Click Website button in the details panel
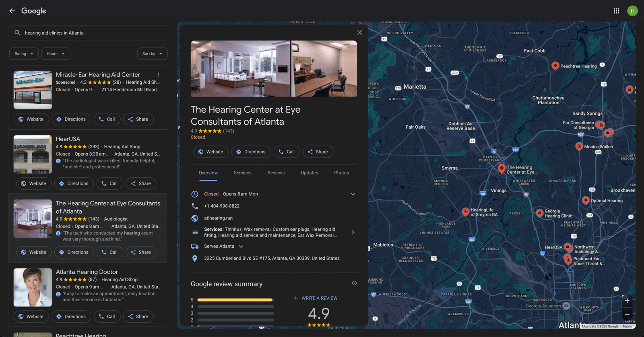 [x=211, y=152]
